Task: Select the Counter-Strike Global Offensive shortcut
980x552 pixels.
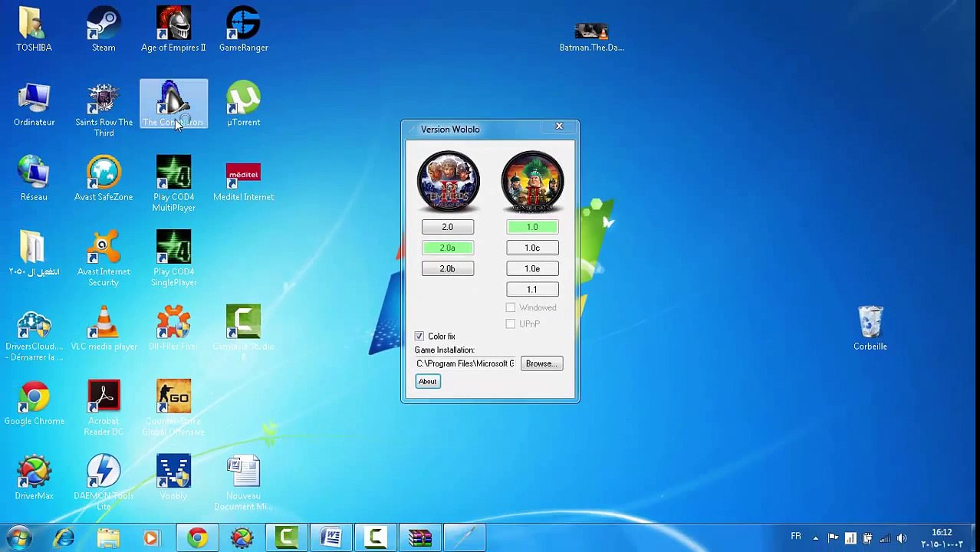Action: 173,408
